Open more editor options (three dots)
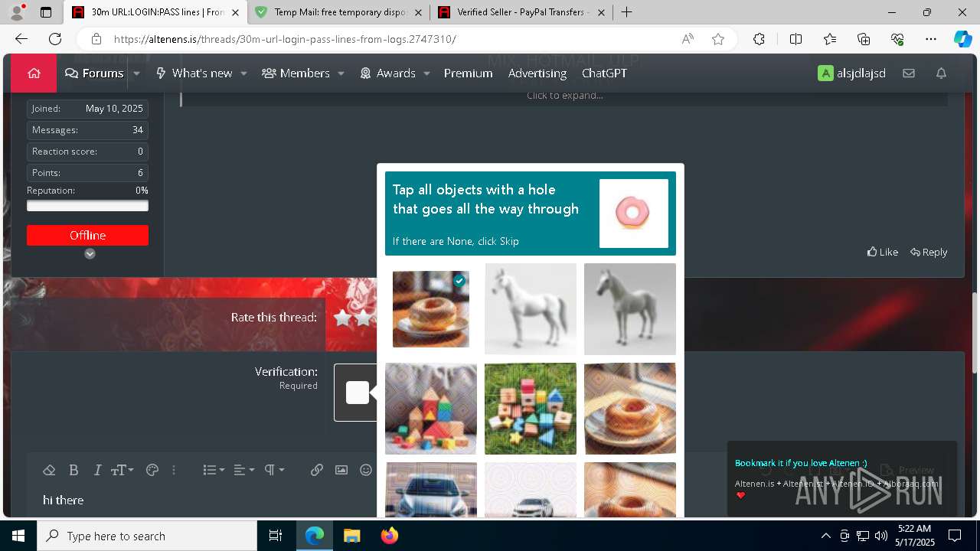Viewport: 980px width, 551px height. click(x=174, y=470)
